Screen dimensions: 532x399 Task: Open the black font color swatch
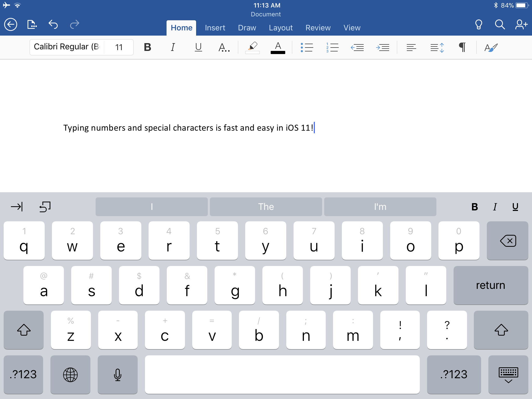click(x=278, y=48)
